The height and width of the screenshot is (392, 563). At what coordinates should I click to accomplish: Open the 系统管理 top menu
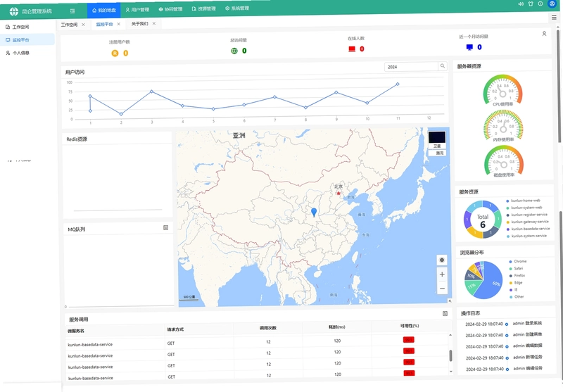pos(237,8)
